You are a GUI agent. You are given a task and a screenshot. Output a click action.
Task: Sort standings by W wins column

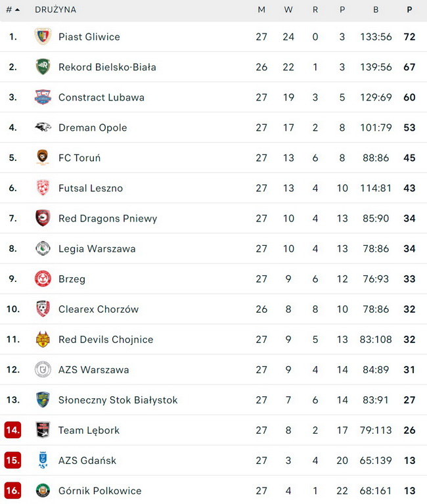click(x=288, y=10)
